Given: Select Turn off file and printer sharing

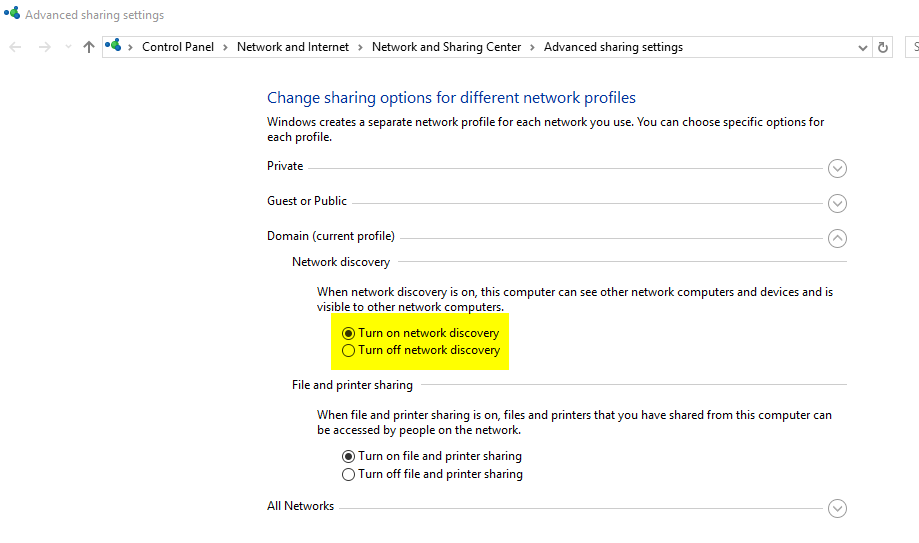Looking at the screenshot, I should point(348,474).
